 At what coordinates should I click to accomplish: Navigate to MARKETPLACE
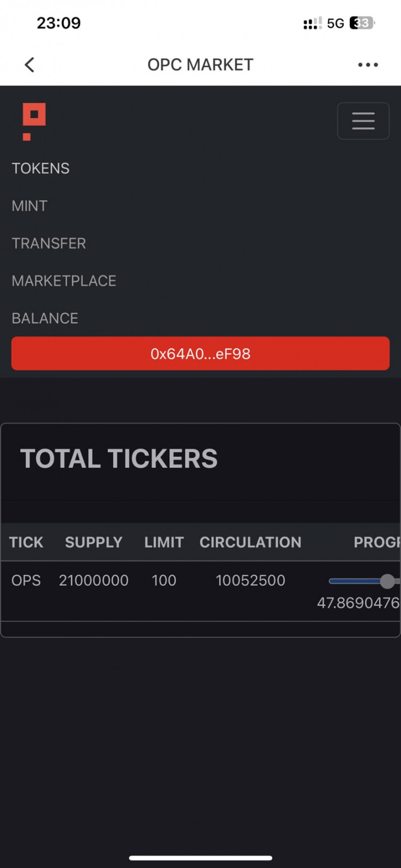[x=64, y=281]
